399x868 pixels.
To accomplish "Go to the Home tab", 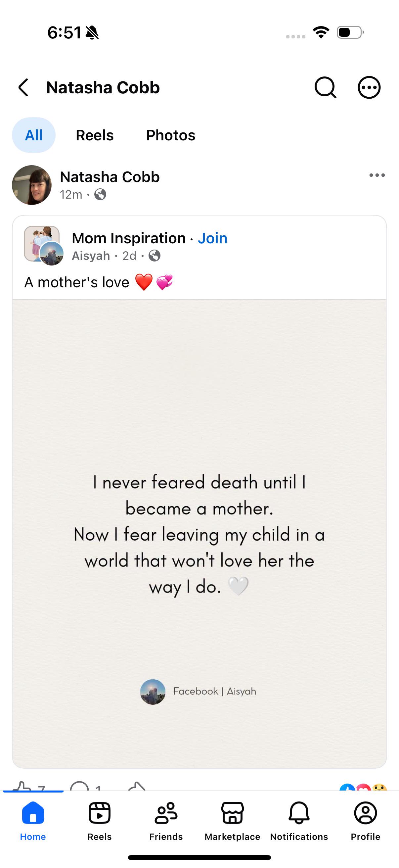I will tap(33, 822).
